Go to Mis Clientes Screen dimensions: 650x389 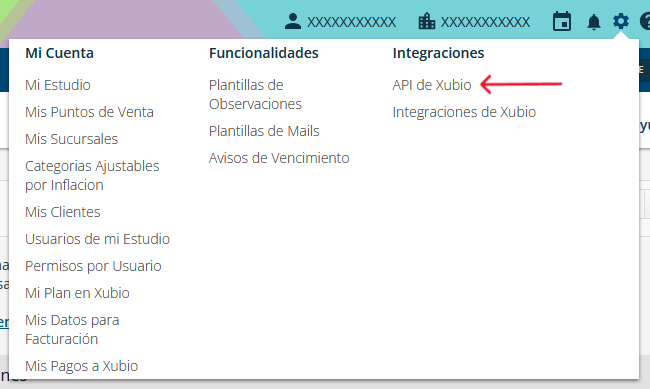pos(63,212)
